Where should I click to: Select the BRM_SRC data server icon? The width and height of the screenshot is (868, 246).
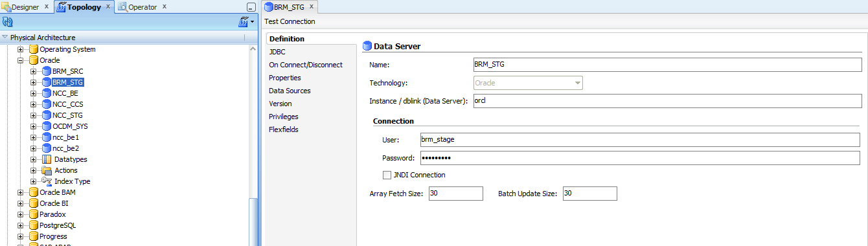46,71
